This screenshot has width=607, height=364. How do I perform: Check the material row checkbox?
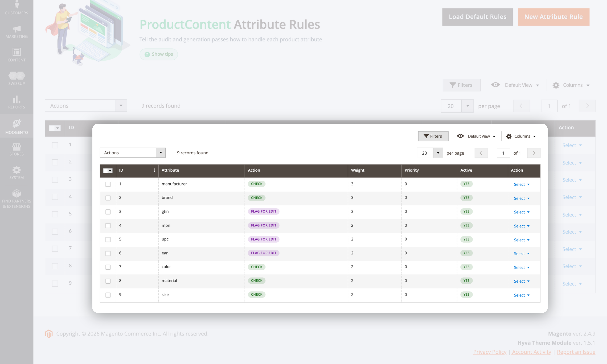[x=108, y=281]
